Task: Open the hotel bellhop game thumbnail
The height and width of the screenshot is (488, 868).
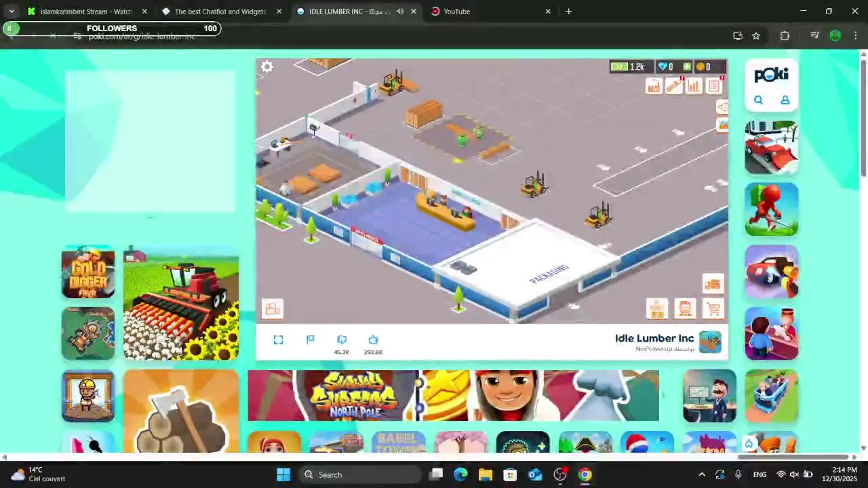Action: 772,333
